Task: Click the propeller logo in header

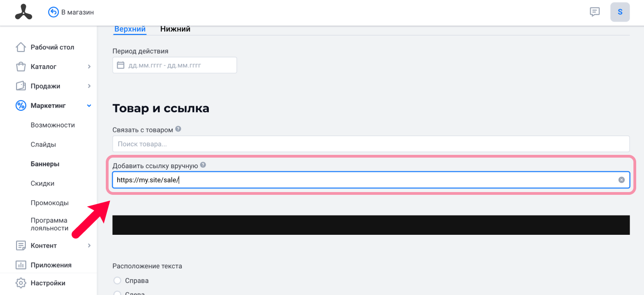Action: 23,12
